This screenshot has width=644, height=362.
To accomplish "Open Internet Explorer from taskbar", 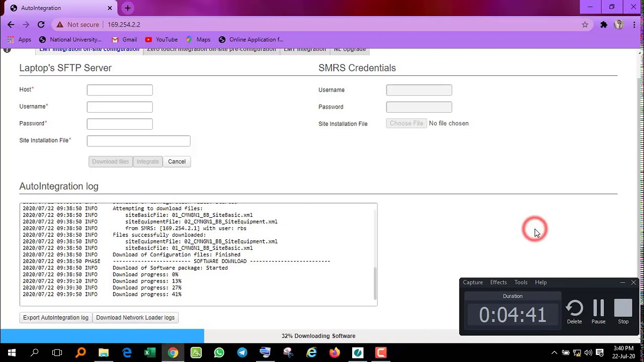I will pos(311,353).
